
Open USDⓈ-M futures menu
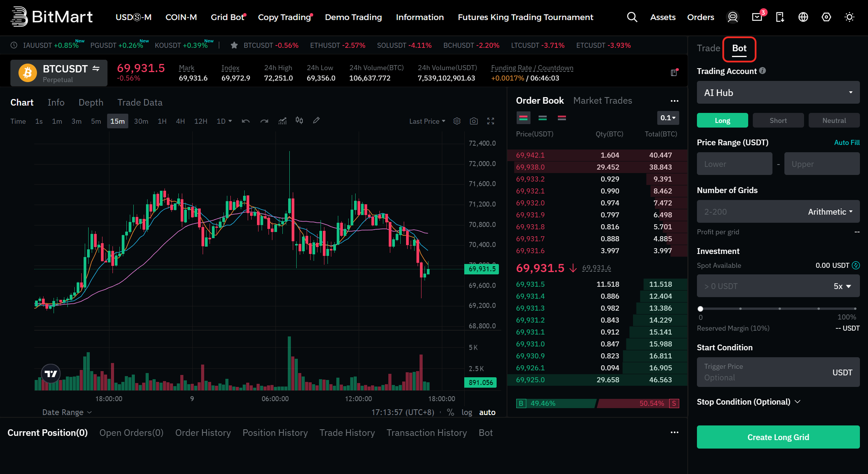(x=133, y=17)
